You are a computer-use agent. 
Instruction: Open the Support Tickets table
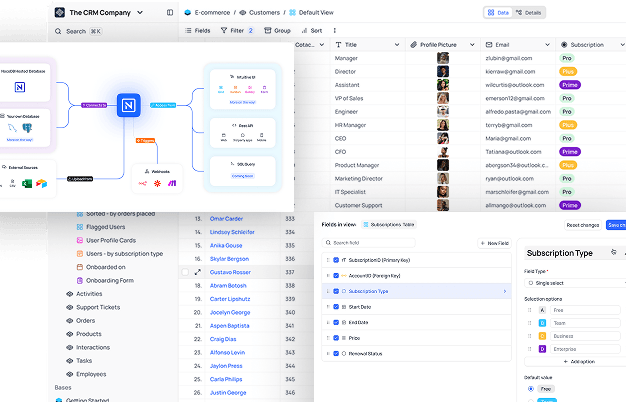click(x=98, y=307)
